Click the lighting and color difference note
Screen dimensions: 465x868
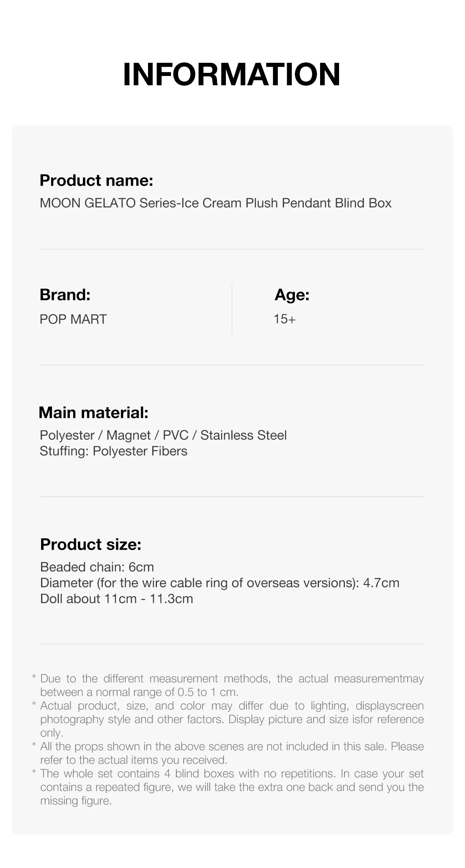click(232, 719)
